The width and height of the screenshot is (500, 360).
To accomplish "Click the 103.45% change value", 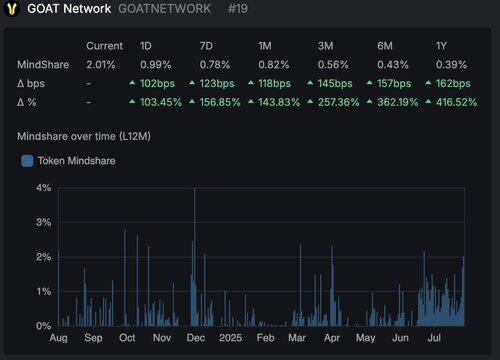I will click(x=161, y=102).
